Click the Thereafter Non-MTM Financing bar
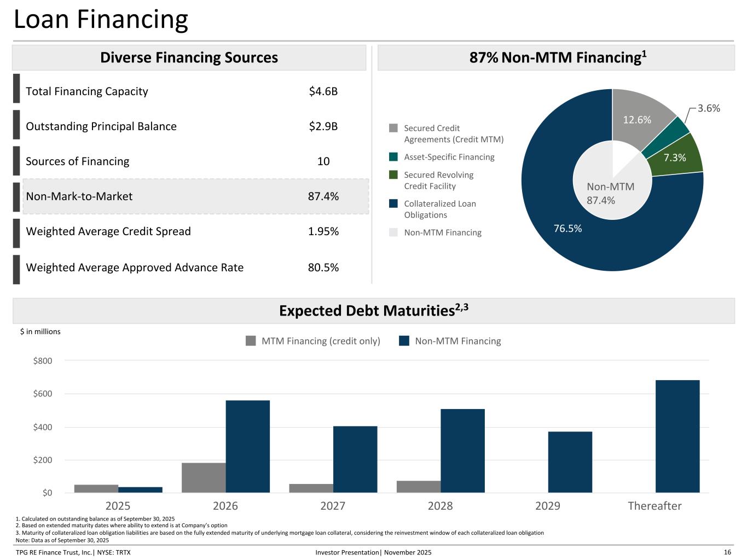The image size is (747, 560). click(677, 436)
